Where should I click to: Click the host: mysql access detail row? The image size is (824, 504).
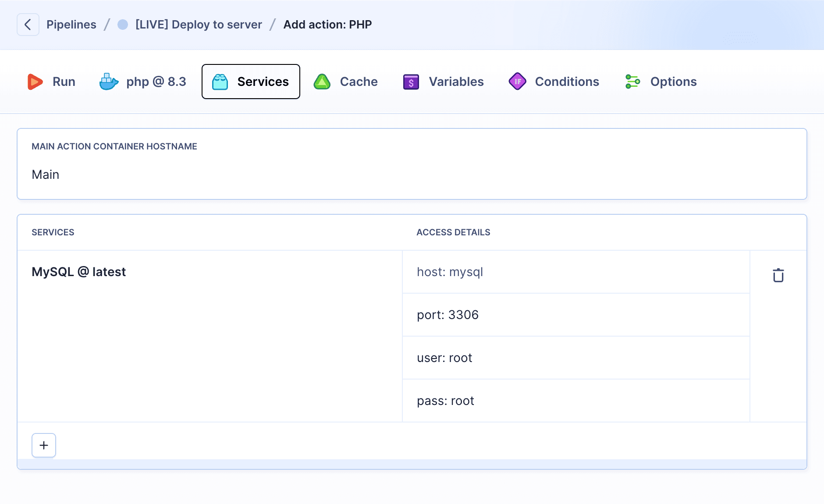(x=450, y=272)
